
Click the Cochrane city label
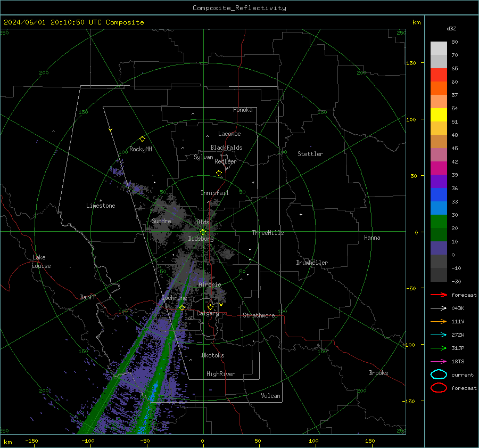tap(174, 298)
